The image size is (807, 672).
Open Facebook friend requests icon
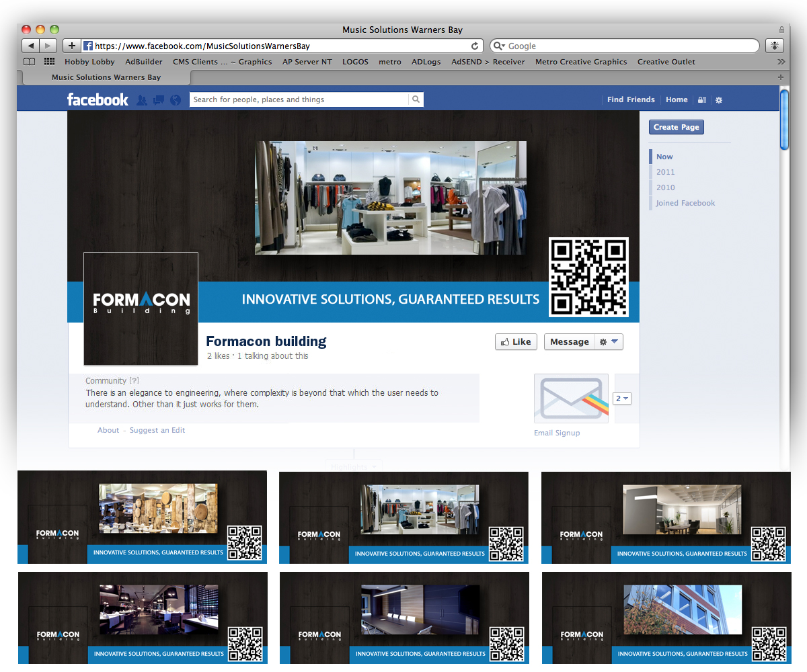(x=141, y=99)
